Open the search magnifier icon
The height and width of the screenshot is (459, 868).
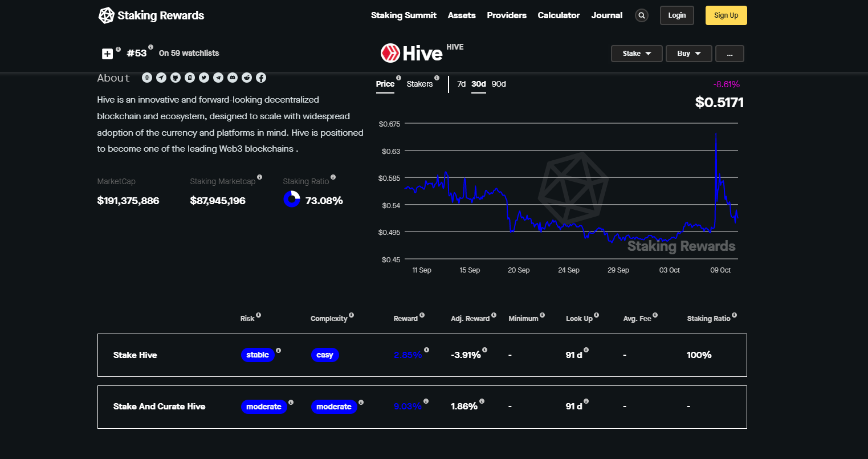(642, 15)
